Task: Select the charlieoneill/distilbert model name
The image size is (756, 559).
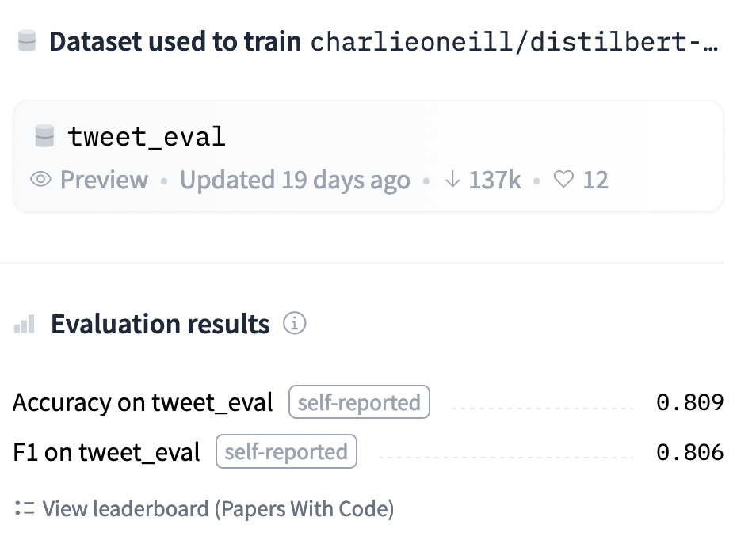Action: click(514, 41)
